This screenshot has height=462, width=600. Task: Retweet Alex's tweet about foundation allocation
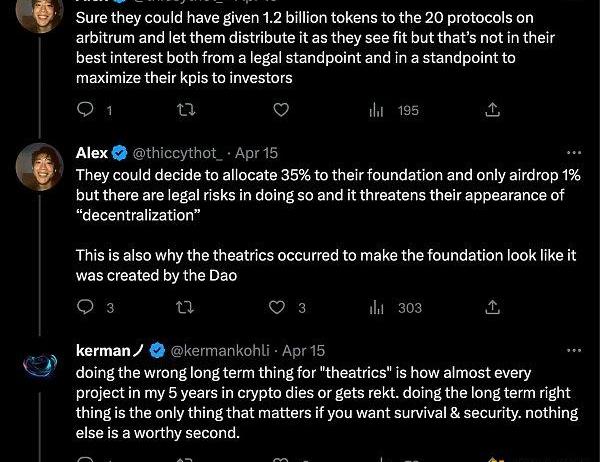click(185, 308)
